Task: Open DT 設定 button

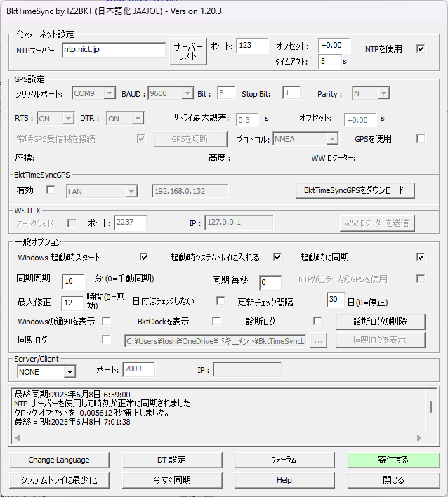Action: click(x=172, y=460)
